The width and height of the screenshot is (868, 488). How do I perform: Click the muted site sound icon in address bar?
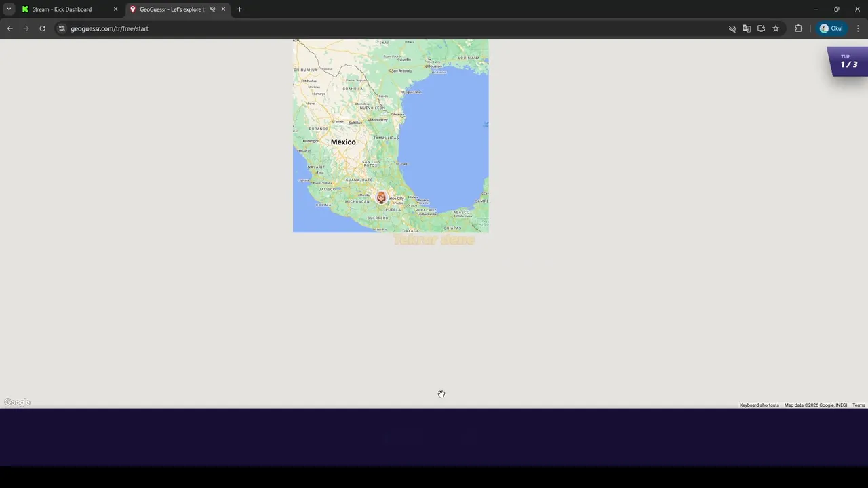pos(732,28)
